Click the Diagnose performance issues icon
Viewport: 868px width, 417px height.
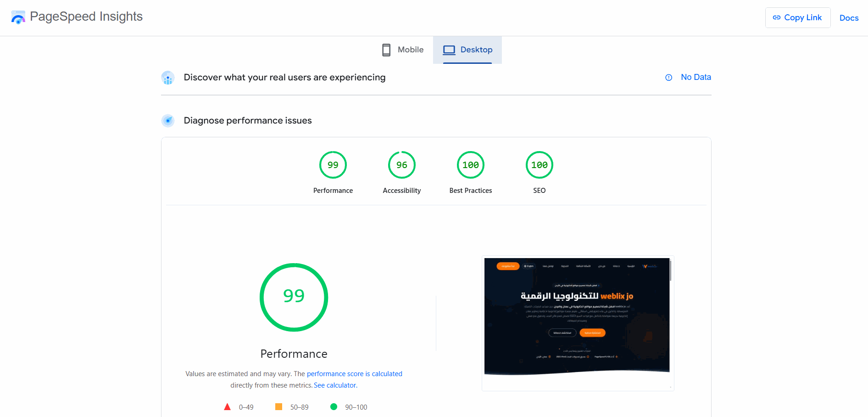pyautogui.click(x=168, y=121)
